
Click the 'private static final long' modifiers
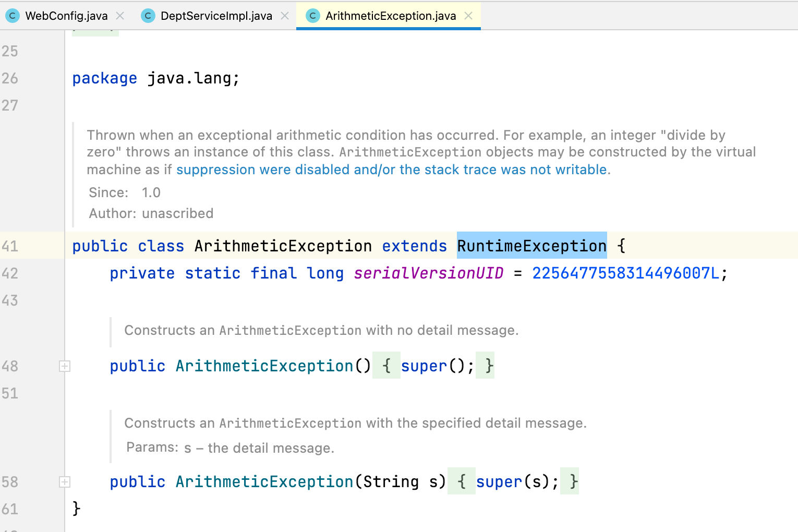[227, 273]
